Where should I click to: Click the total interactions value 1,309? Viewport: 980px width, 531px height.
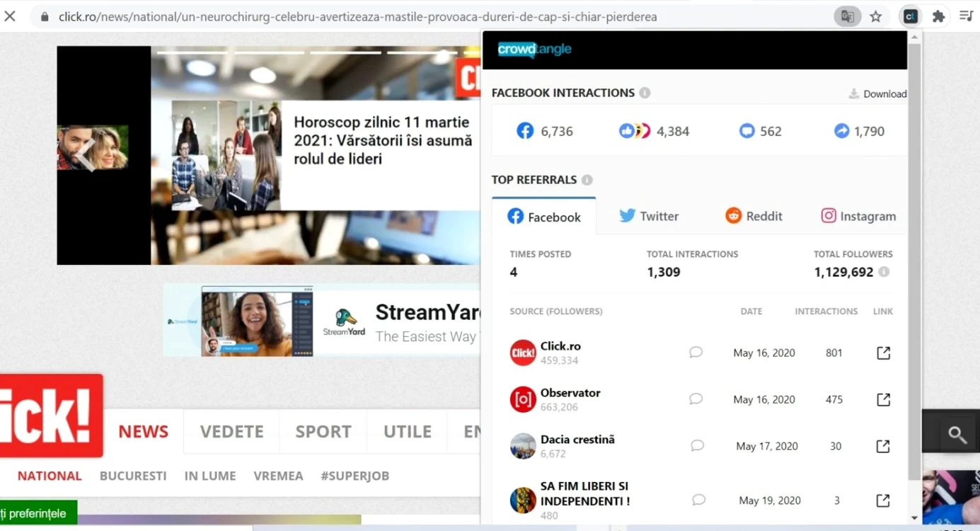click(x=664, y=272)
